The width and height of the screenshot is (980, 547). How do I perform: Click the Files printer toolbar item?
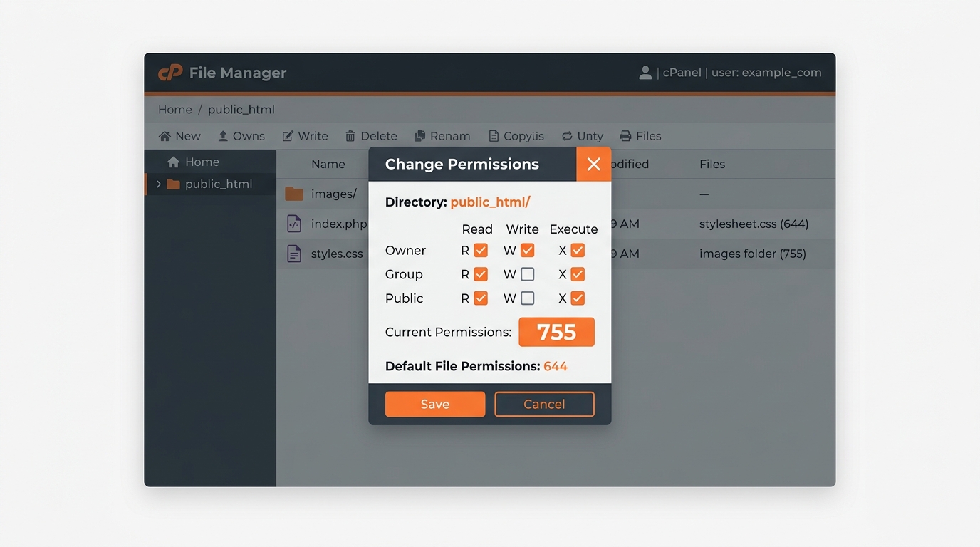[x=641, y=136]
